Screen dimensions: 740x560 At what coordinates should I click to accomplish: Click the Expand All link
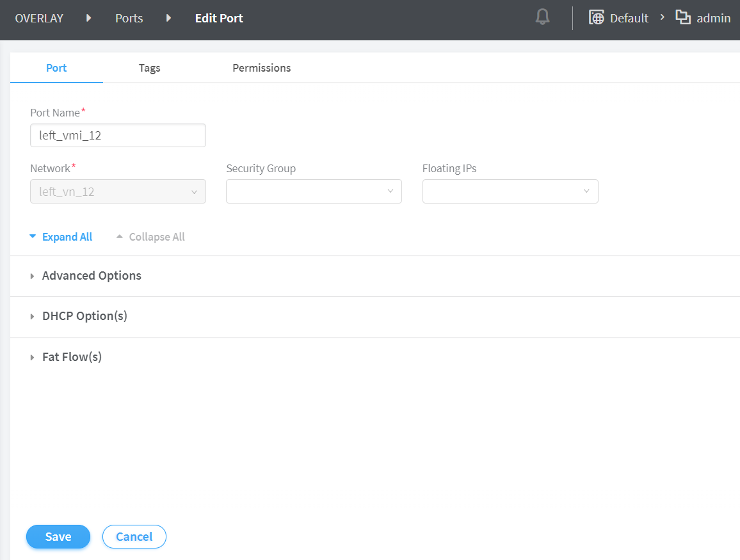(67, 237)
